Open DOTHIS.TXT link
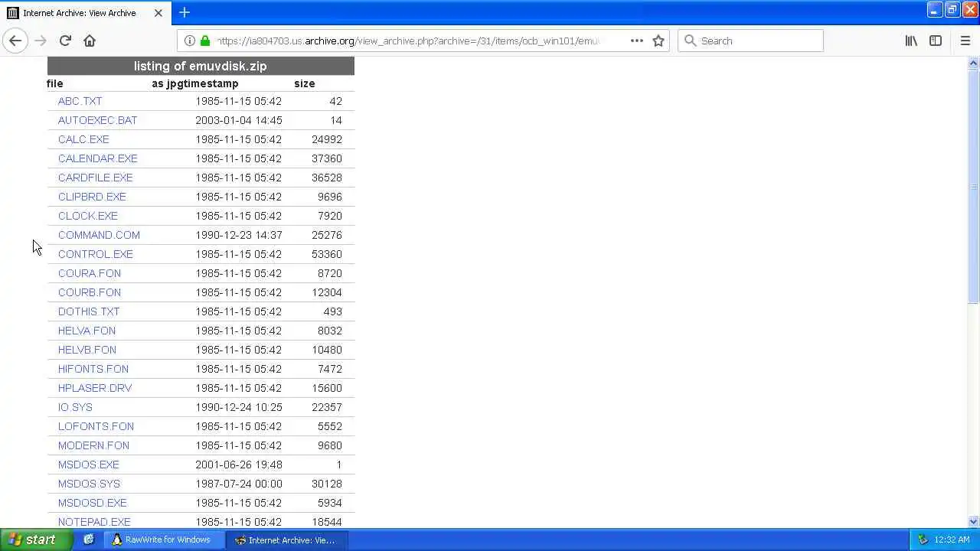The image size is (980, 551). [89, 311]
